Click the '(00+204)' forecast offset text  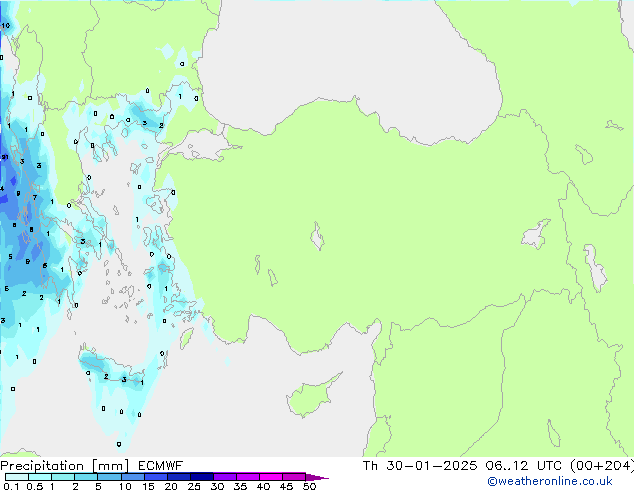tap(602, 466)
